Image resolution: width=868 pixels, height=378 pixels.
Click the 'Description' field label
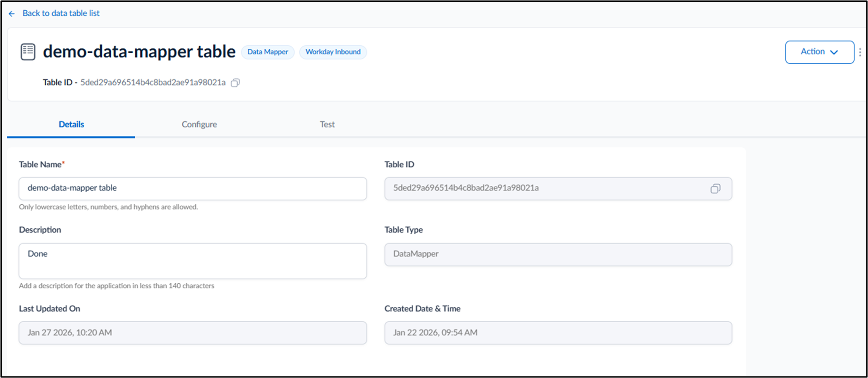coord(40,230)
